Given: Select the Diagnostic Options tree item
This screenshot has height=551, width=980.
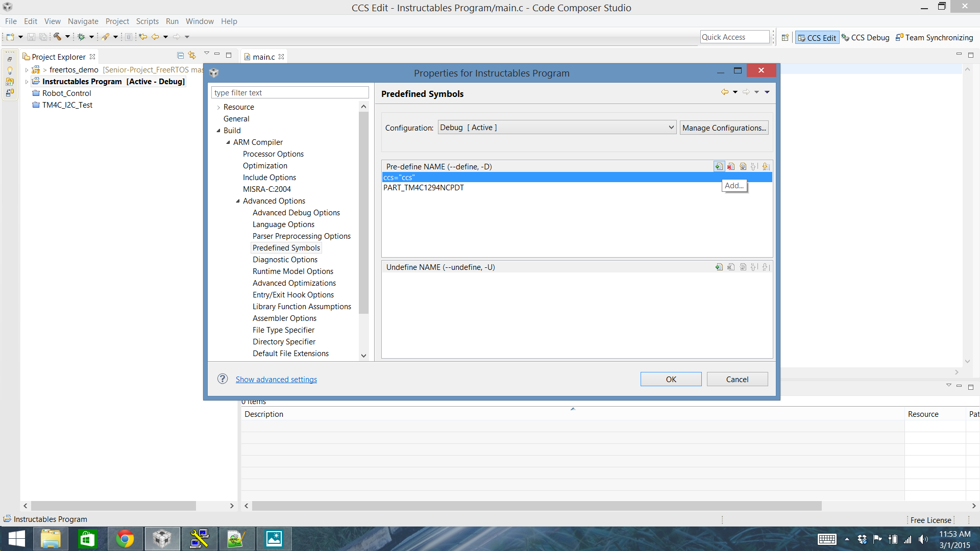Looking at the screenshot, I should click(285, 260).
